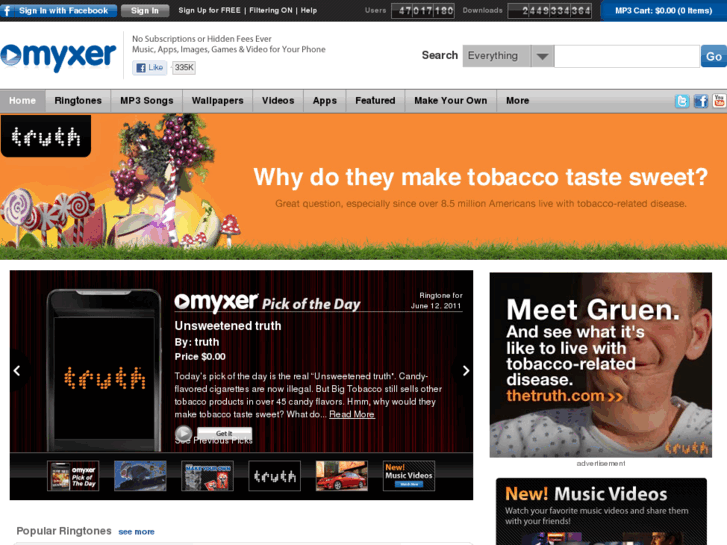Viewport: 727px width, 545px height.
Task: Go to next carousel slide arrow
Action: pyautogui.click(x=466, y=371)
